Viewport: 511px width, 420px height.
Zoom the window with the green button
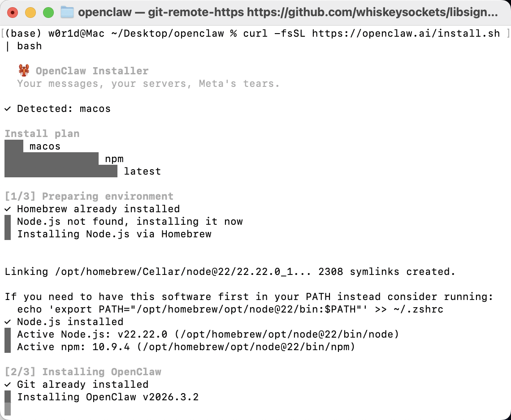(x=48, y=13)
